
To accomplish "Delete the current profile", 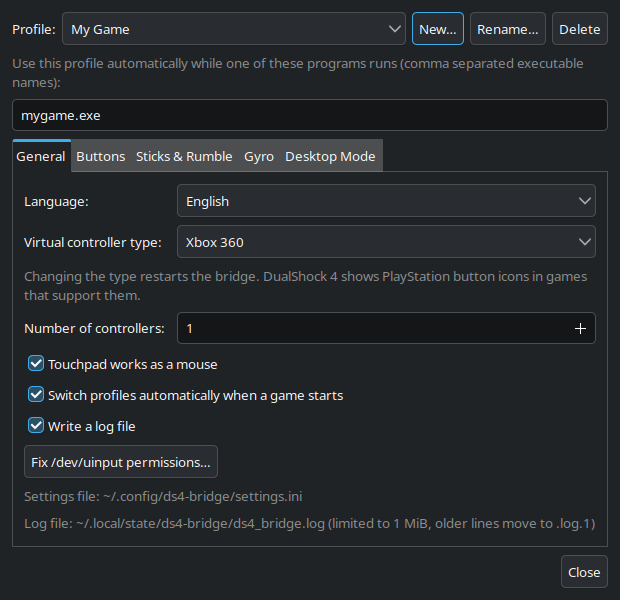I will (x=580, y=29).
